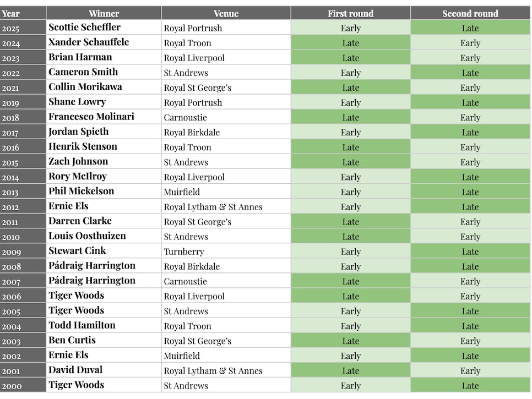
Task: Select Jordan Spieth's second round Late cell
Action: click(x=470, y=132)
